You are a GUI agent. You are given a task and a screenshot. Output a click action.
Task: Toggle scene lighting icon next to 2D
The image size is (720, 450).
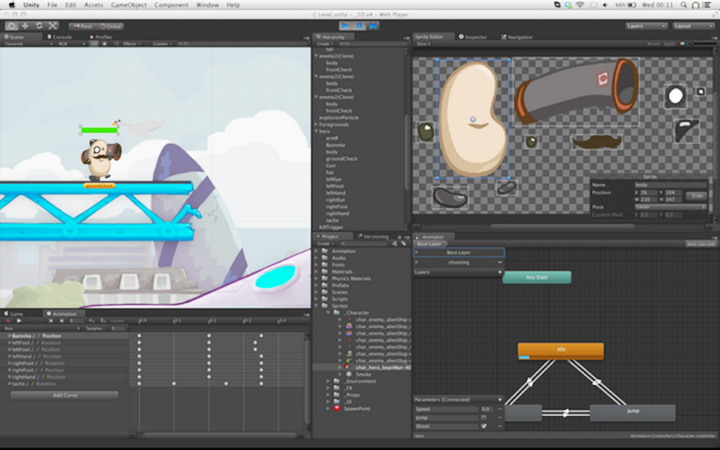(x=105, y=44)
